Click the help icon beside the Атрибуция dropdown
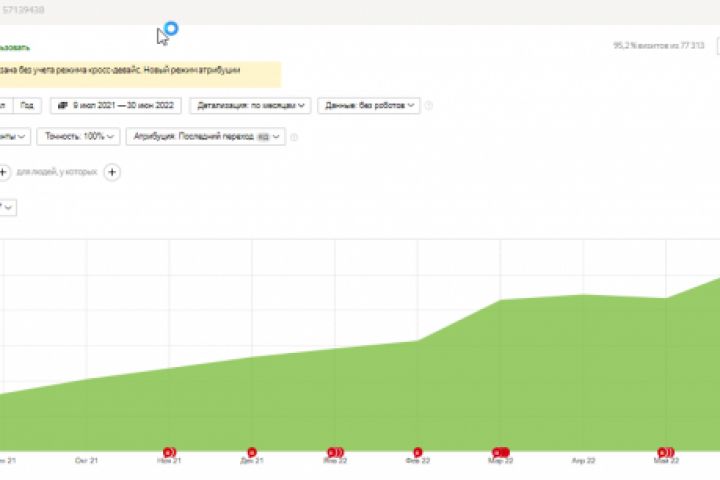 [294, 137]
